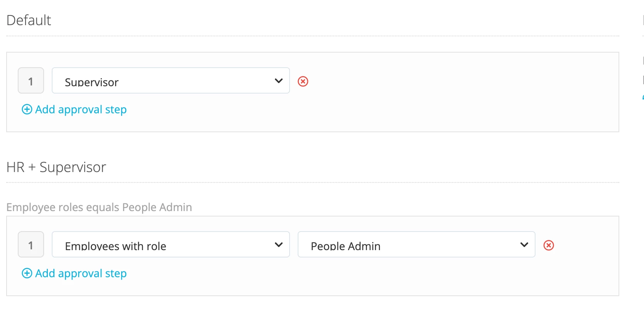Click the plus icon in the Default workflow
644x317 pixels.
pos(27,109)
